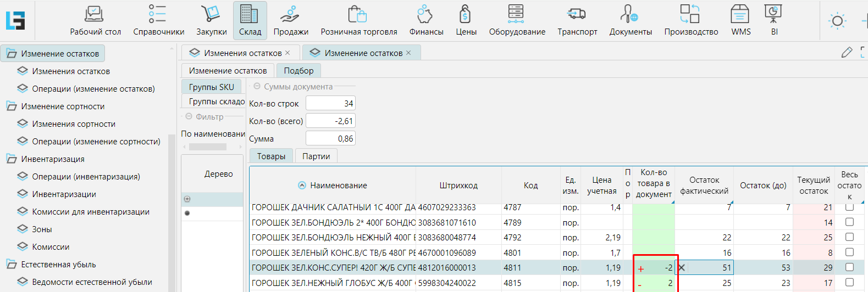Click the Кол-во строк field

click(x=330, y=103)
